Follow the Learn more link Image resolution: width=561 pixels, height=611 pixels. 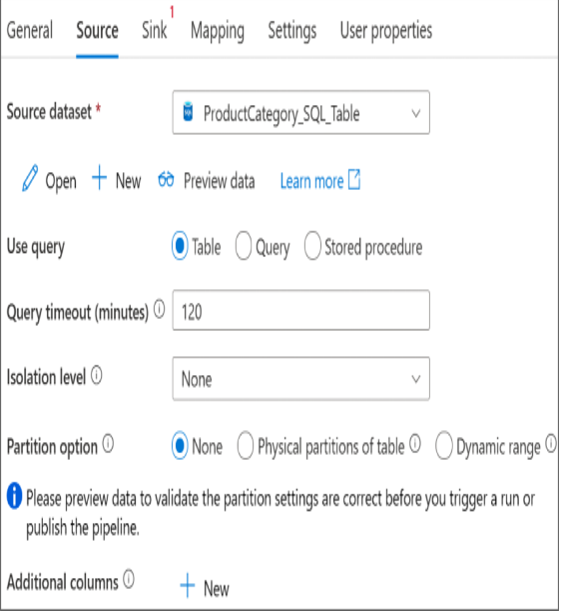312,181
